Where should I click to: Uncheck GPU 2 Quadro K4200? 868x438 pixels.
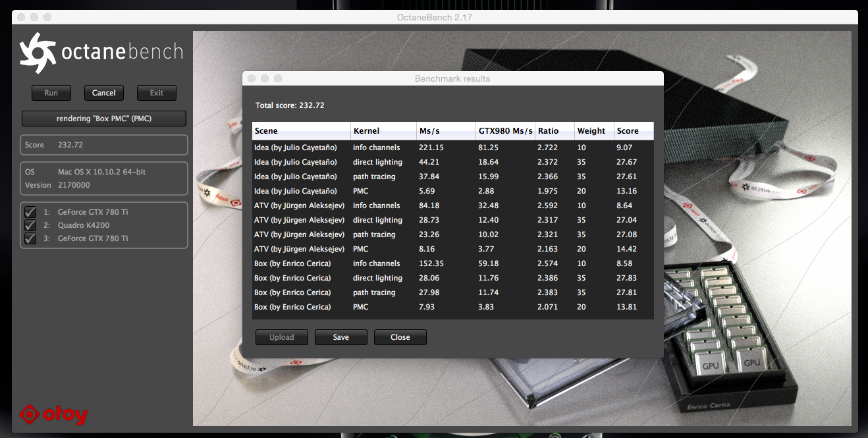pos(30,225)
